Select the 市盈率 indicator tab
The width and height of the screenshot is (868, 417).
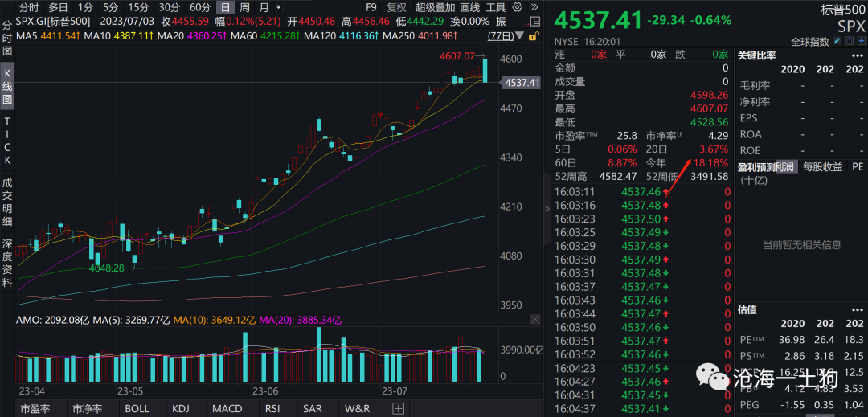click(x=35, y=409)
